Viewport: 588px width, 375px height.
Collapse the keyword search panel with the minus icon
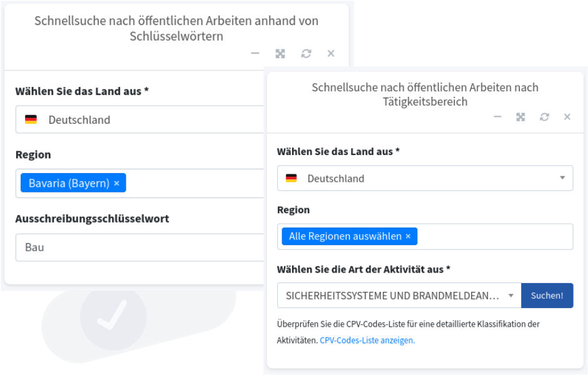pos(255,54)
